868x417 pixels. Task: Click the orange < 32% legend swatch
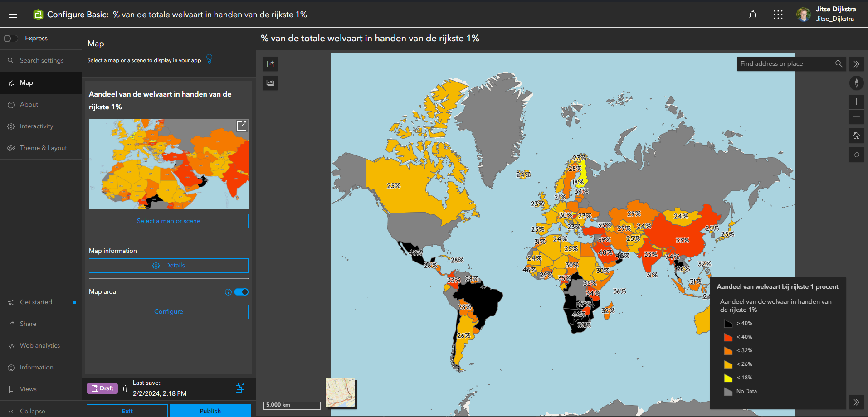pos(728,351)
